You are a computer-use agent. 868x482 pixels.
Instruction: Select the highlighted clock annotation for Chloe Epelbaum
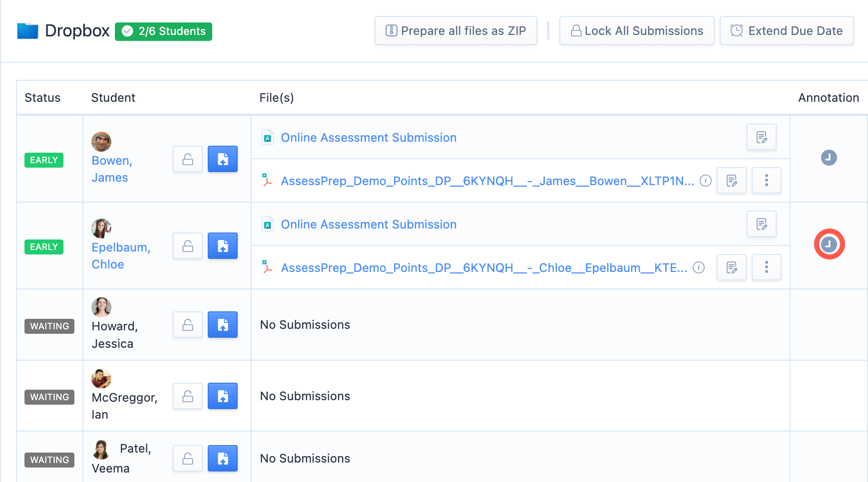(x=829, y=244)
